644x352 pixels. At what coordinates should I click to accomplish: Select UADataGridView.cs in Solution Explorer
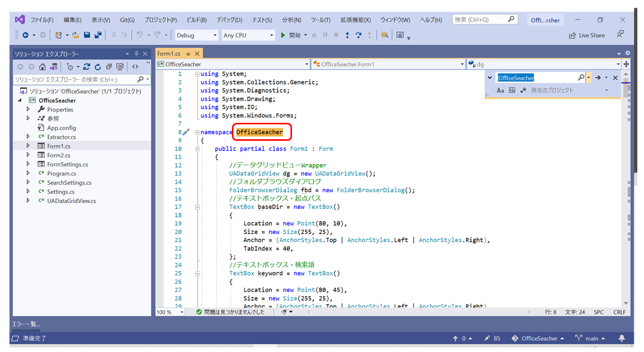71,201
